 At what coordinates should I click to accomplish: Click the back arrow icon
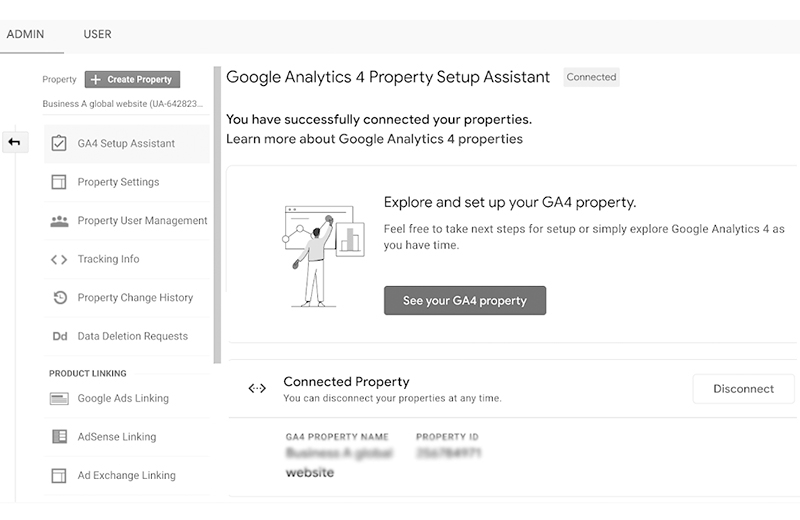[x=14, y=142]
